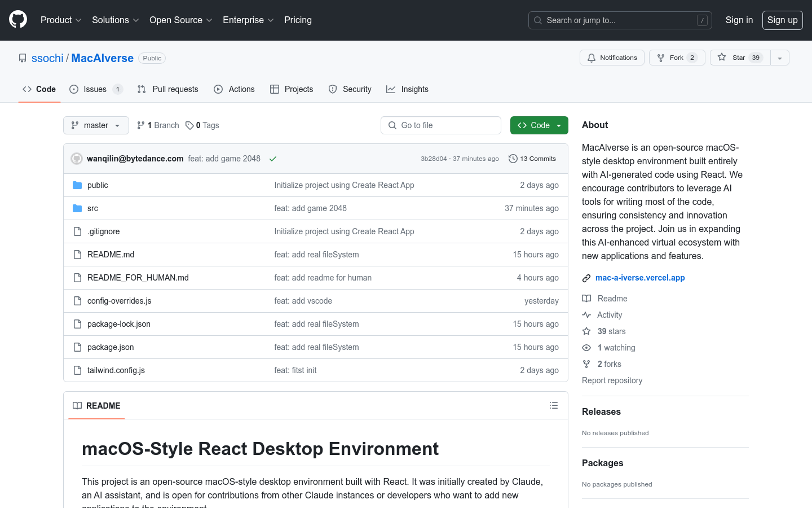
Task: Open the Projects tab
Action: click(x=292, y=89)
